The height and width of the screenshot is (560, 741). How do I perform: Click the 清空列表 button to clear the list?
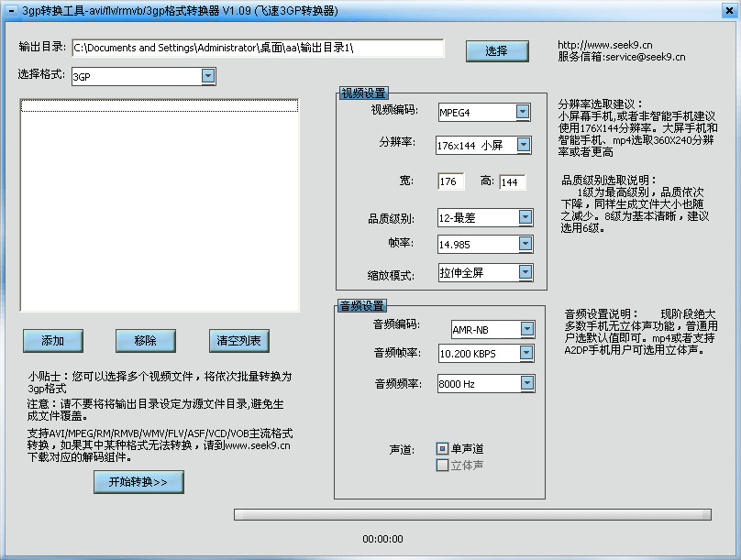coord(238,340)
